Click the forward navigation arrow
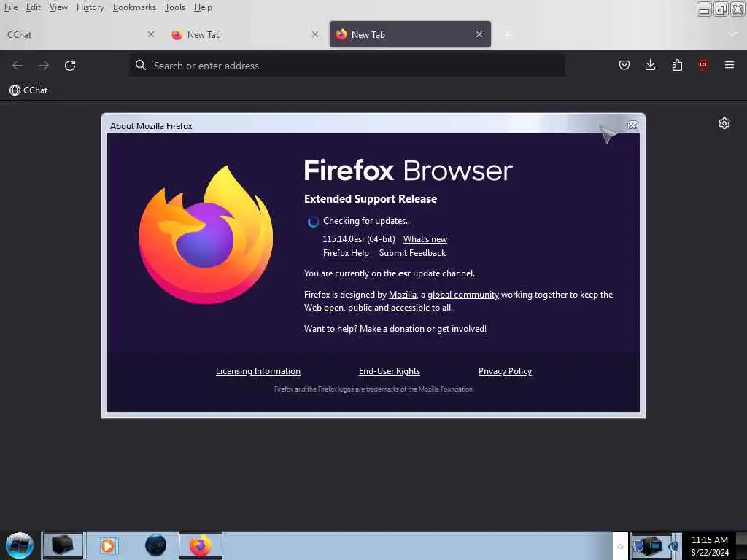 [44, 65]
